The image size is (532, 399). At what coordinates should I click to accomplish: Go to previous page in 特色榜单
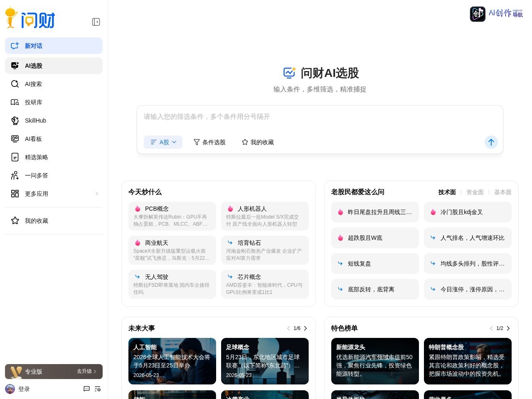click(491, 328)
